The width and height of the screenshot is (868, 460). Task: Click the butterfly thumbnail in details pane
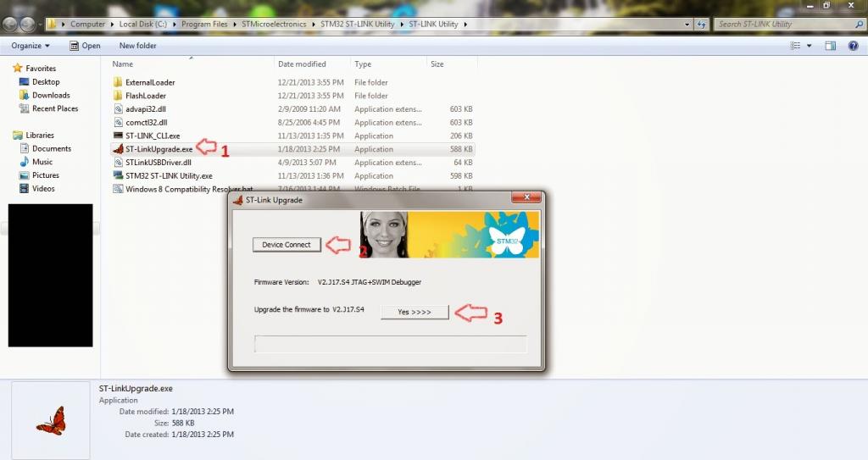(51, 421)
